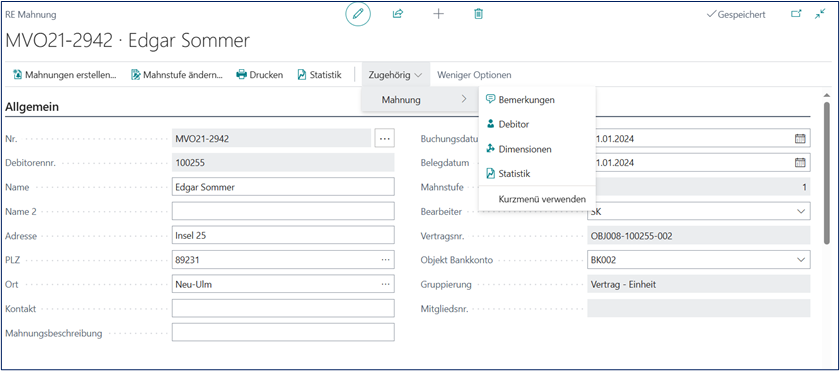Screen dimensions: 840x371
Task: Click Mahnungen erstellen action
Action: coord(64,75)
